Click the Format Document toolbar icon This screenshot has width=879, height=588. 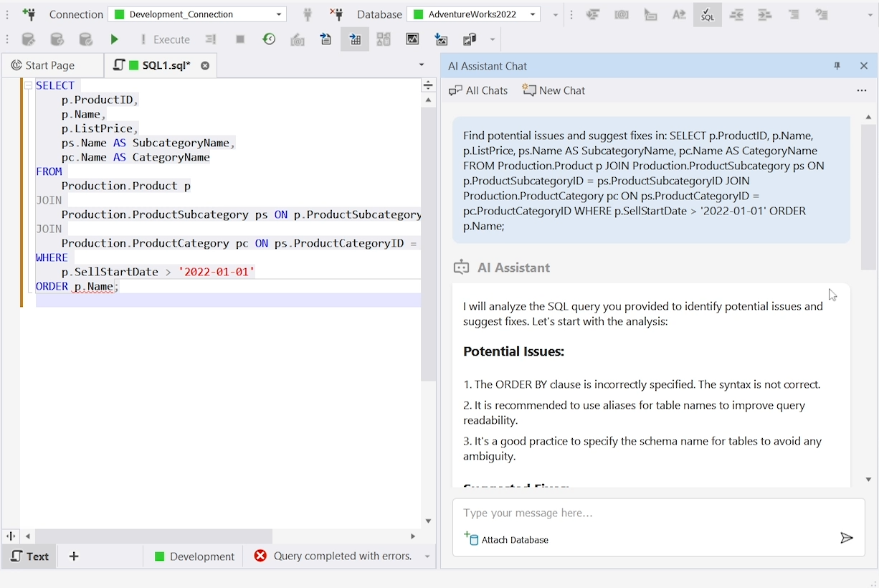click(x=593, y=14)
